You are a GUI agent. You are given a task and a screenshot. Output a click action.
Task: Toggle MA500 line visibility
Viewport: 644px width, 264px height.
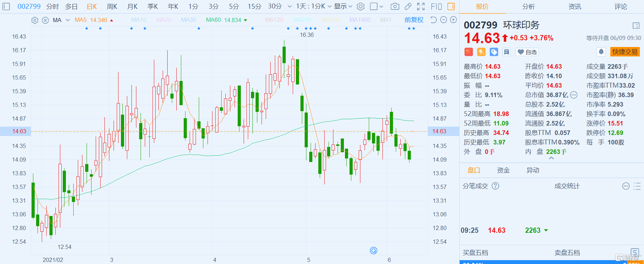click(330, 20)
